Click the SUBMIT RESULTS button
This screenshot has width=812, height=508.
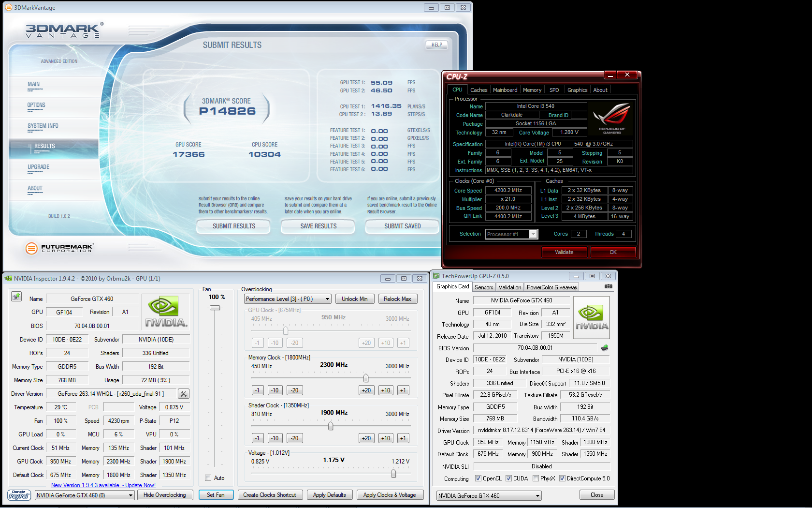pos(234,226)
